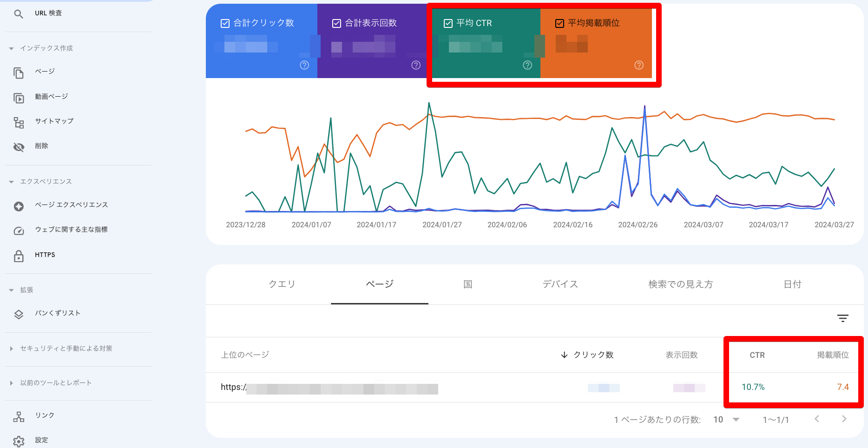Click the 1〜1/1 pagination text

(x=776, y=420)
